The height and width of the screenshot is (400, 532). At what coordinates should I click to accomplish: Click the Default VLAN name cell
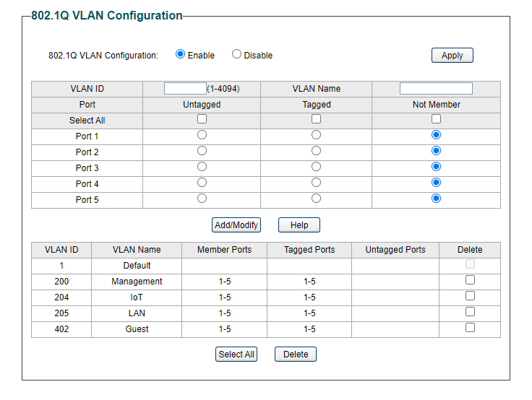pos(137,266)
